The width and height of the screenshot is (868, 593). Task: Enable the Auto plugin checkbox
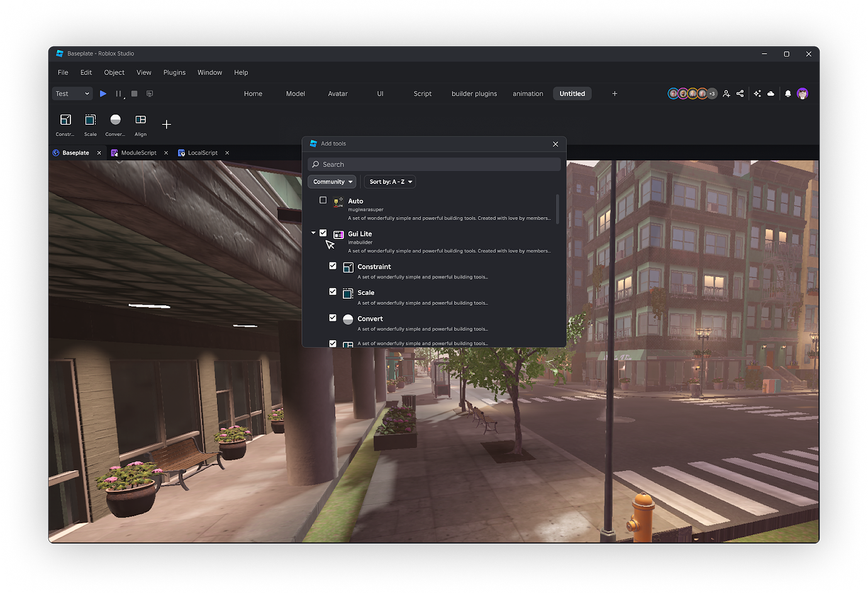(x=323, y=200)
